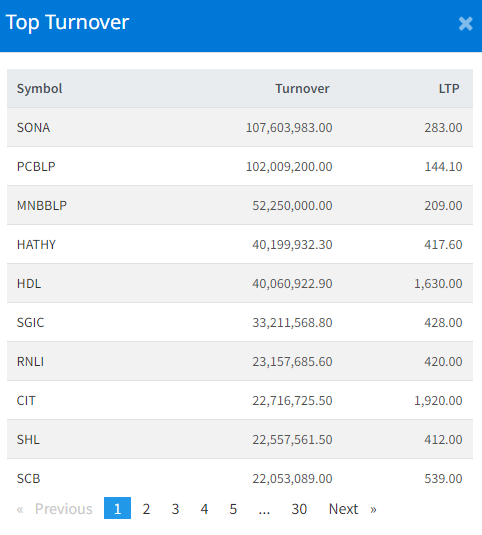This screenshot has height=535, width=482.
Task: Select current page 1 button
Action: pos(117,508)
